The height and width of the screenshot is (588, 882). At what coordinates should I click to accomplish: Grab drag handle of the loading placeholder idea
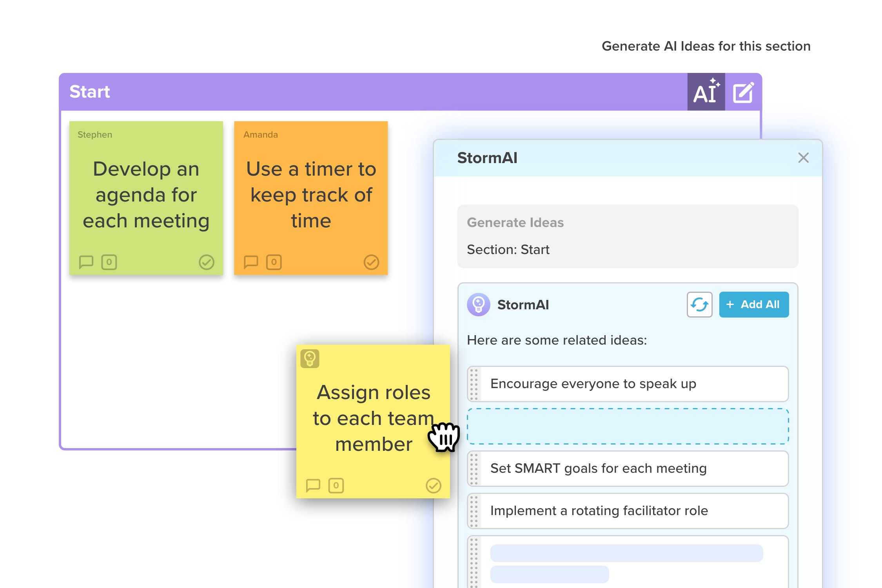[x=474, y=563]
